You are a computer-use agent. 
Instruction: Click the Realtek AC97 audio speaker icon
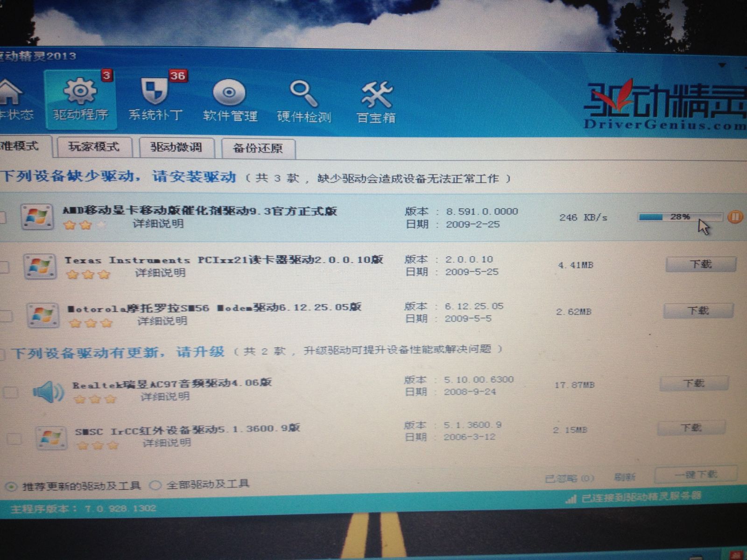coord(49,391)
